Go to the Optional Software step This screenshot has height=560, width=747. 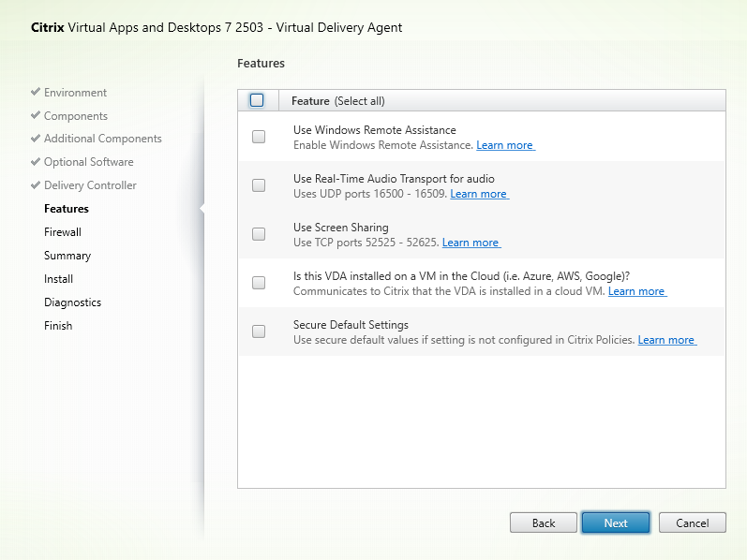pyautogui.click(x=89, y=162)
